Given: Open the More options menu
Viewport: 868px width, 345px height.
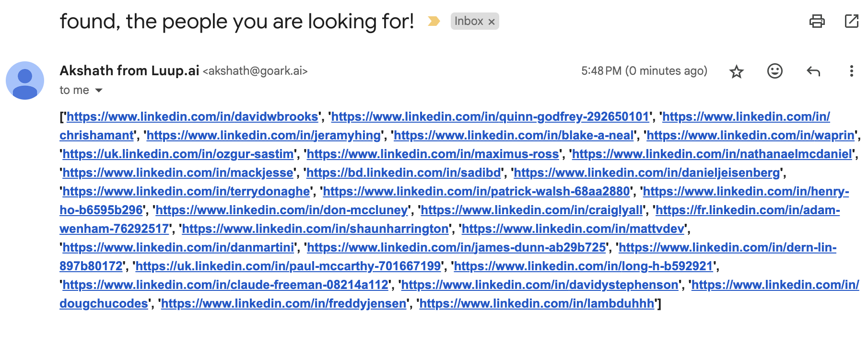Looking at the screenshot, I should [x=851, y=71].
